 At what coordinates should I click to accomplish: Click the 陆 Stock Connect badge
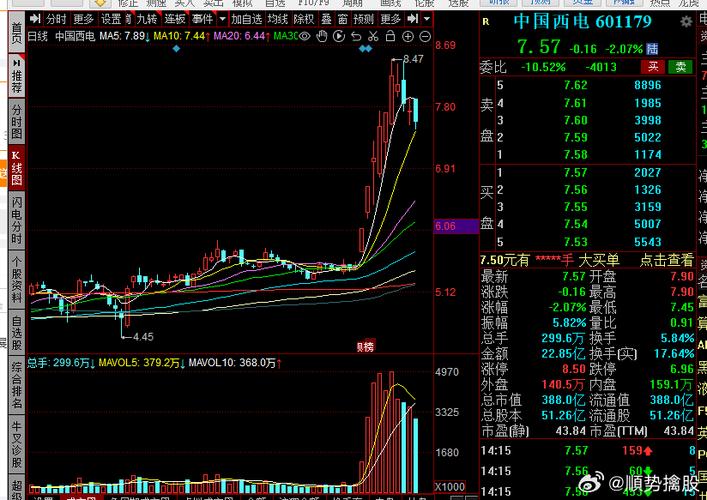[x=653, y=47]
